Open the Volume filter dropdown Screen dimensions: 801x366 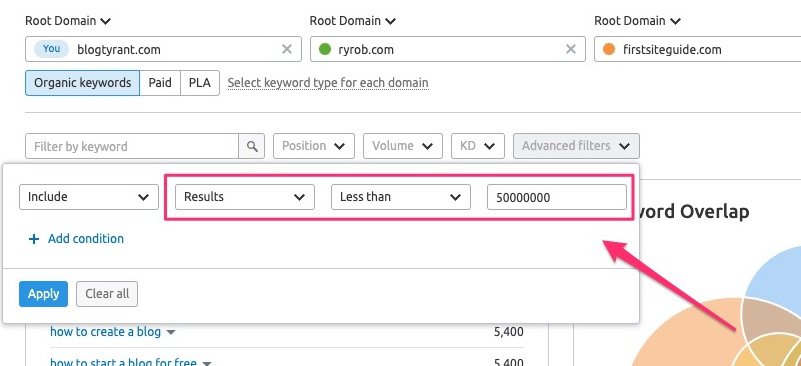[403, 146]
